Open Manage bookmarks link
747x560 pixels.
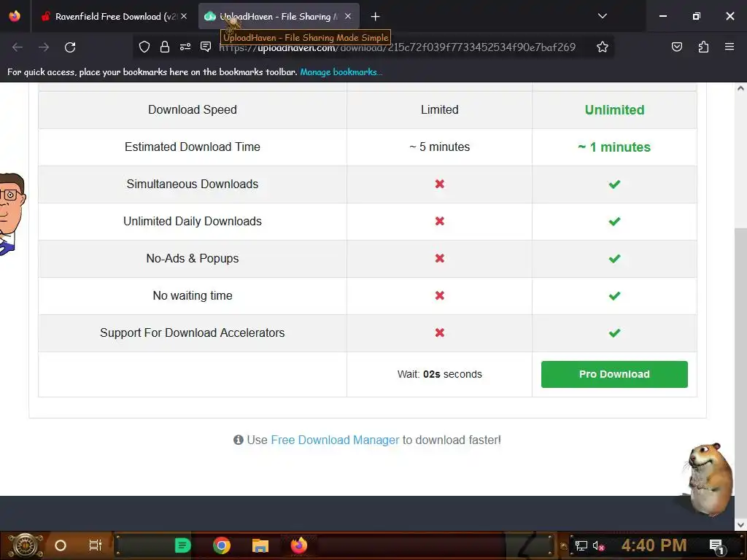pyautogui.click(x=341, y=72)
